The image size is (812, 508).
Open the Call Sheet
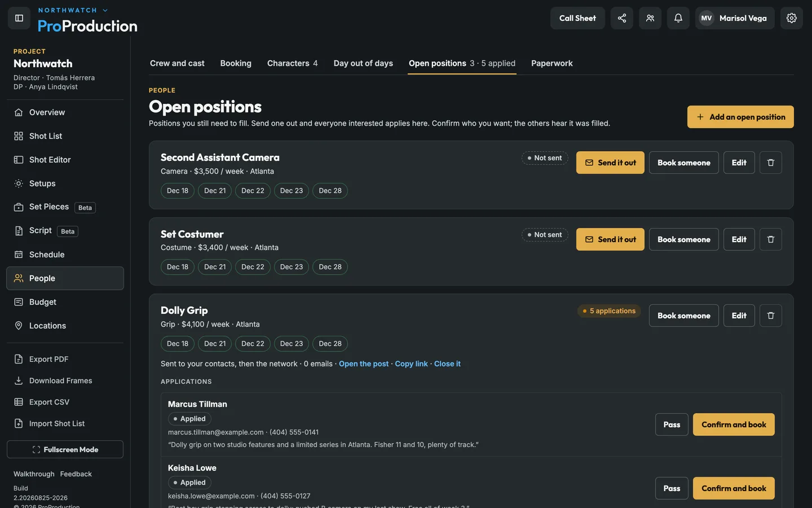point(577,18)
